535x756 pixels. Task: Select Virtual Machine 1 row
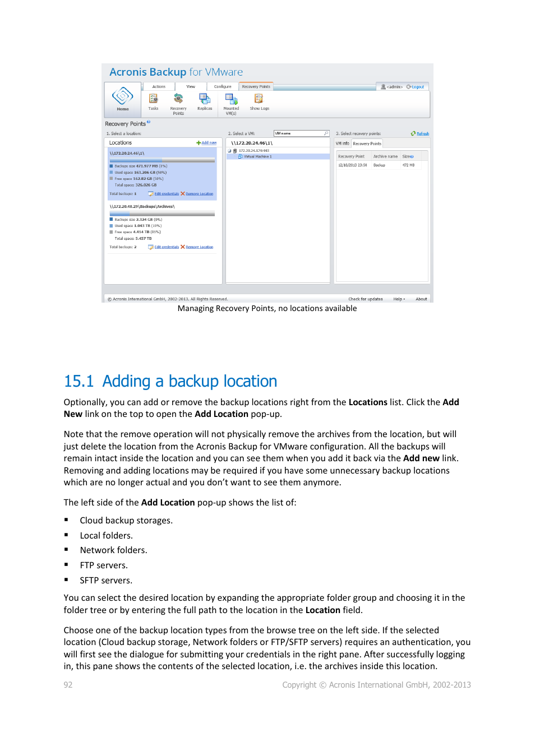278,157
